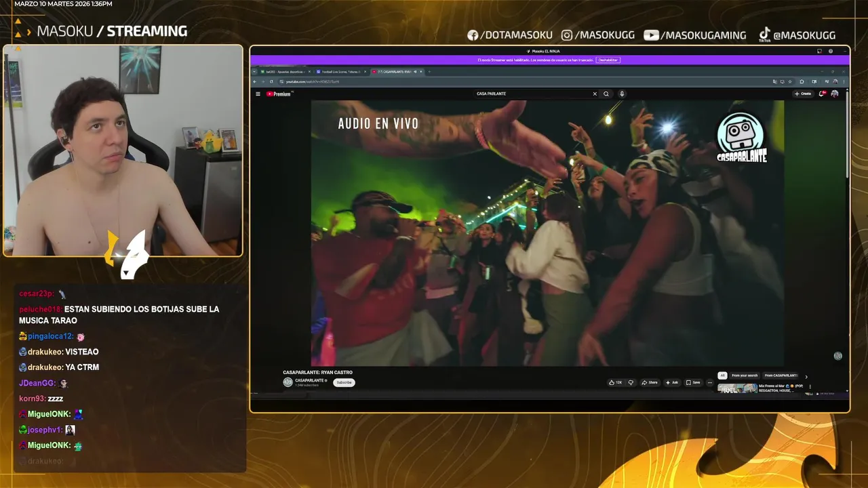Click the Ask button under the video
Image resolution: width=868 pixels, height=488 pixels.
671,382
